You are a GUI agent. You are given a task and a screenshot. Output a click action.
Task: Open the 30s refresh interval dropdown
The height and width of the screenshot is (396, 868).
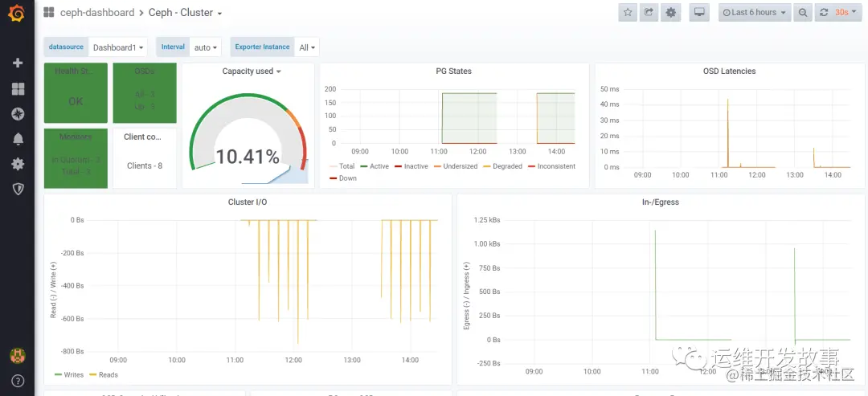845,12
